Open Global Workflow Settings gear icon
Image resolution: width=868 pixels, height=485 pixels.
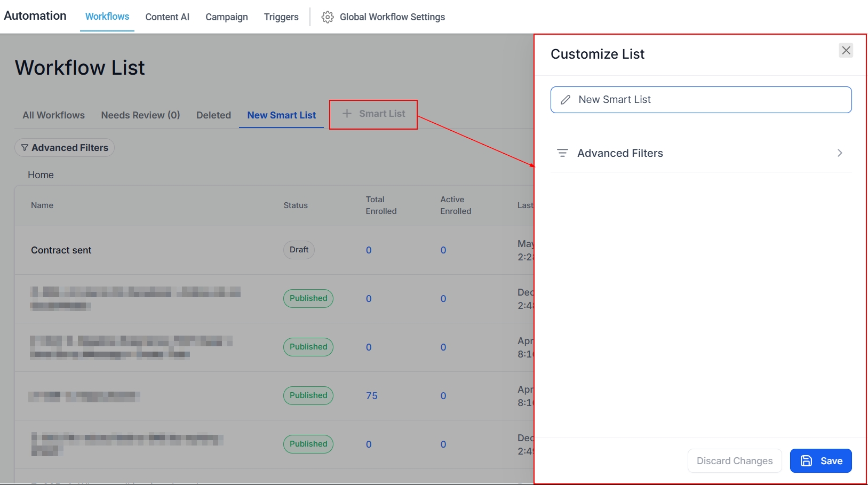327,17
